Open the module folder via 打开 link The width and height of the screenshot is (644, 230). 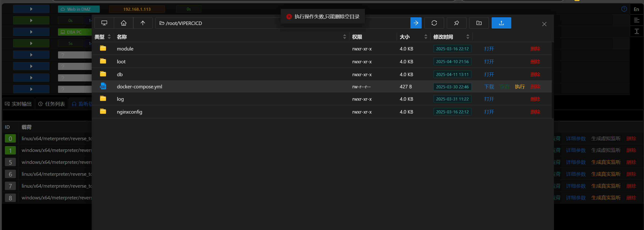click(489, 49)
